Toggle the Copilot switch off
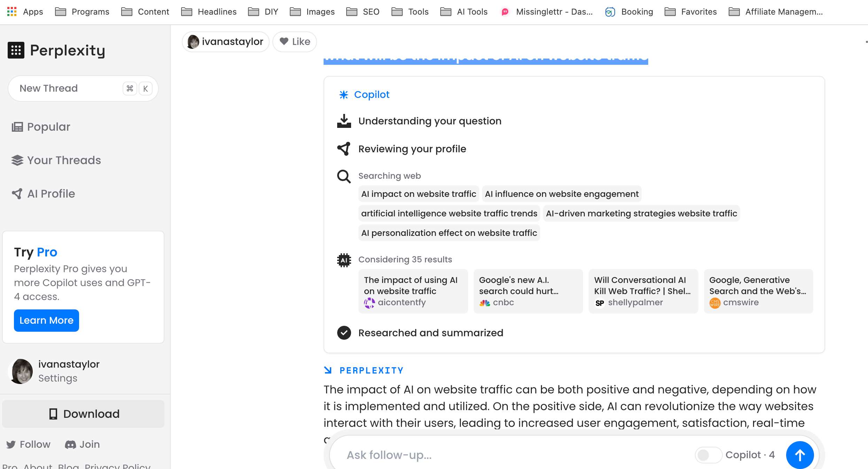Screen dimensions: 868x469 [x=708, y=455]
